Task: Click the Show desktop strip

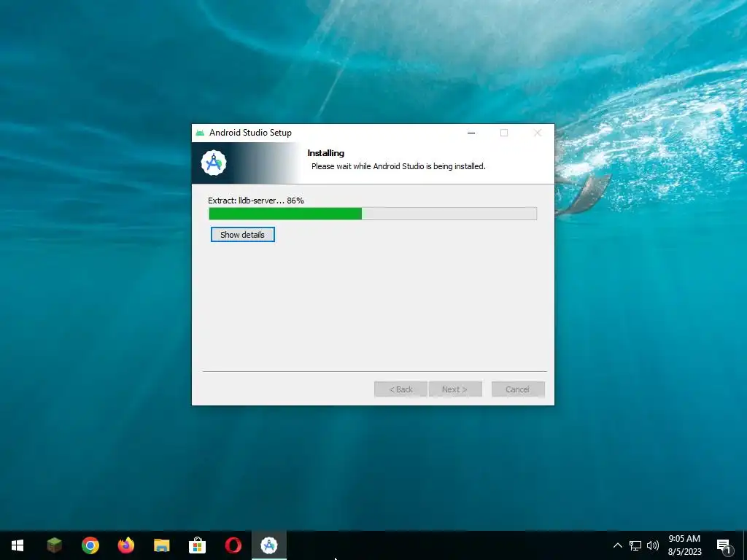Action: (745, 545)
